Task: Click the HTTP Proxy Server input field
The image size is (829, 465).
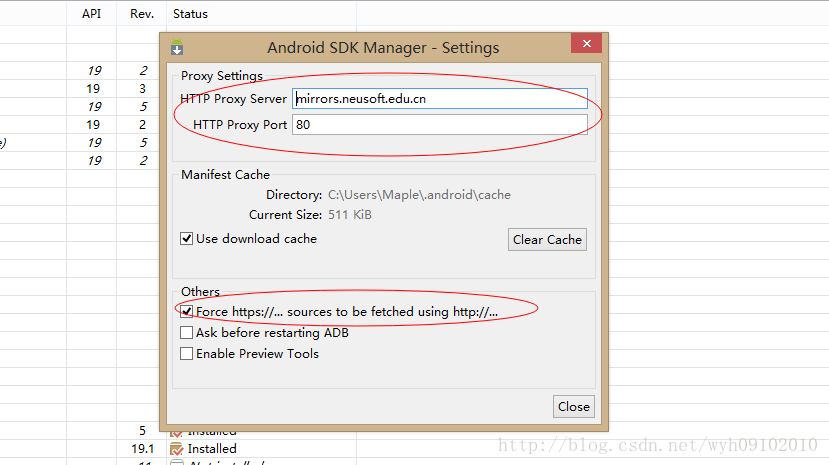Action: pos(439,99)
